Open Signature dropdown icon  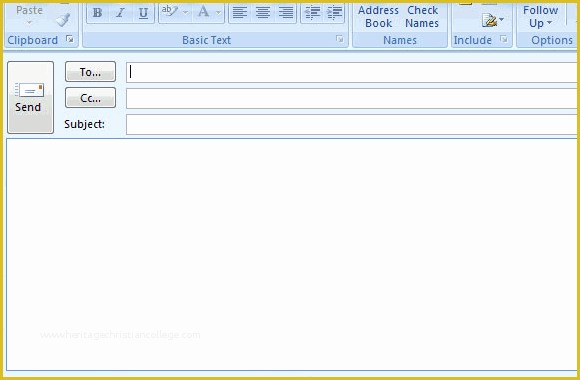493,20
